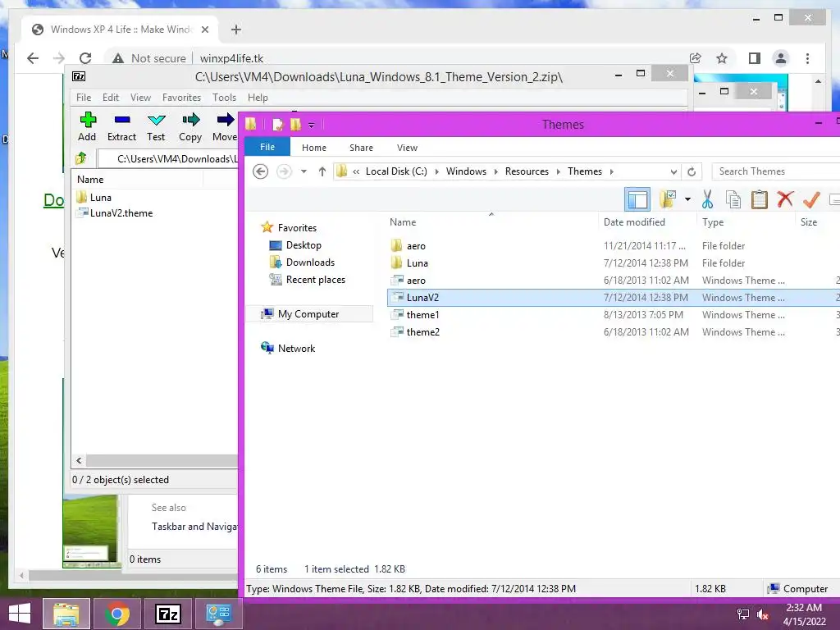Screen dimensions: 840x630
Task: Switch to the Share ribbon tab
Action: pyautogui.click(x=361, y=148)
